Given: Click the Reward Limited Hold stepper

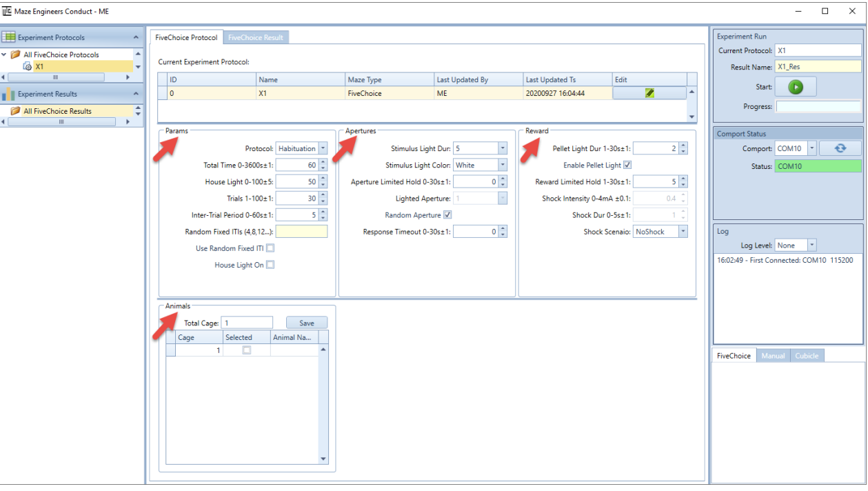Looking at the screenshot, I should (x=660, y=182).
